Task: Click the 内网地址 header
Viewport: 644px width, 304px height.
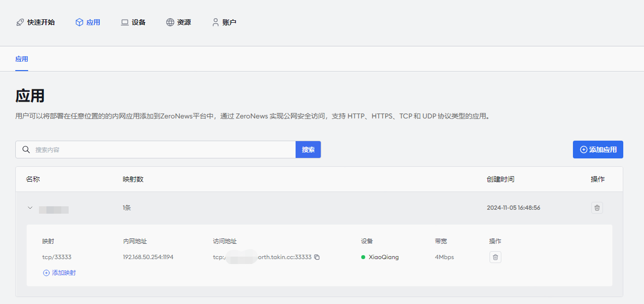Action: click(135, 241)
